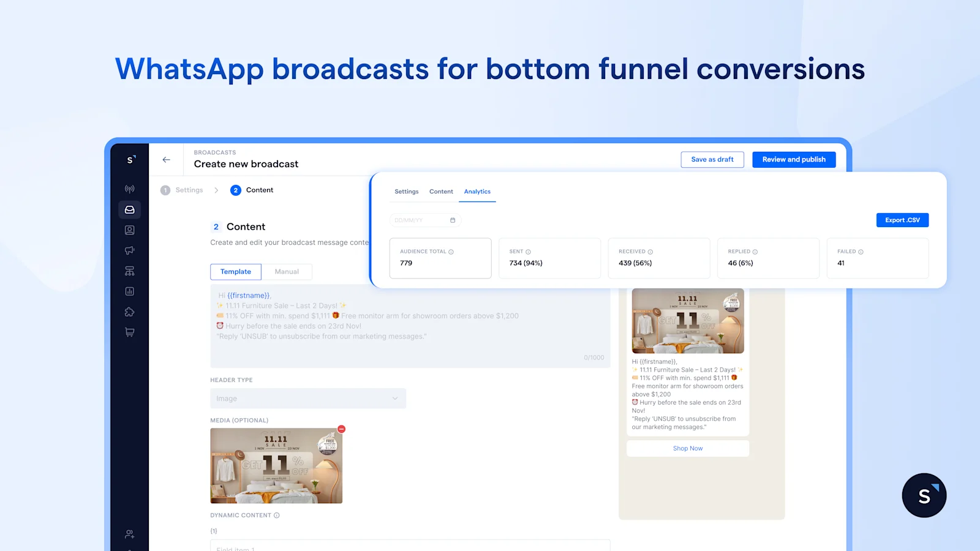Click the shopping cart icon in sidebar
This screenshot has width=980, height=551.
(129, 332)
